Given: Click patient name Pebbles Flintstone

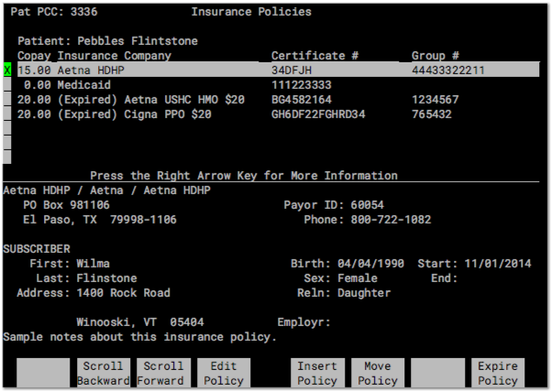Looking at the screenshot, I should (x=138, y=41).
